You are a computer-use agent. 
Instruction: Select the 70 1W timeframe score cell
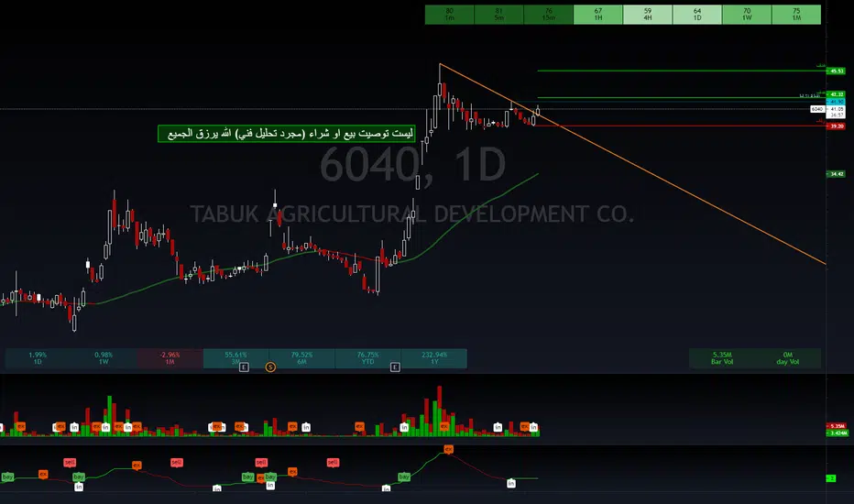coord(747,15)
